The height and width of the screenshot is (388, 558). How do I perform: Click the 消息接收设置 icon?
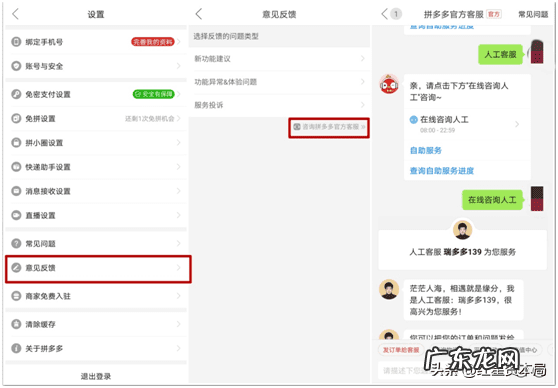coord(16,191)
